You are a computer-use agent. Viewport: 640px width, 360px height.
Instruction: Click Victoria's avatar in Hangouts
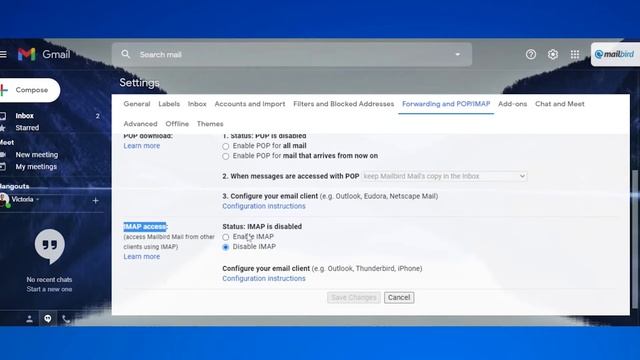tap(4, 200)
